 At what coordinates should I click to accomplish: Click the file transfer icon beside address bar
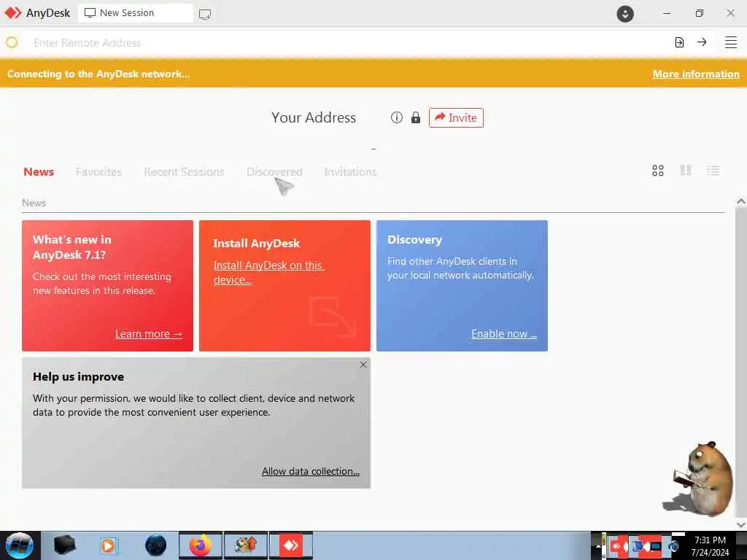[679, 42]
